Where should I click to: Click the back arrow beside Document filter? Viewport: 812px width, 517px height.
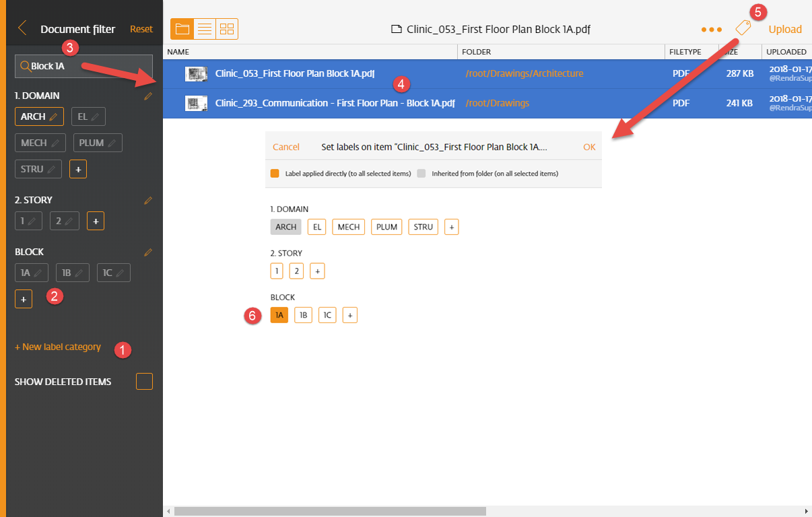pos(22,28)
